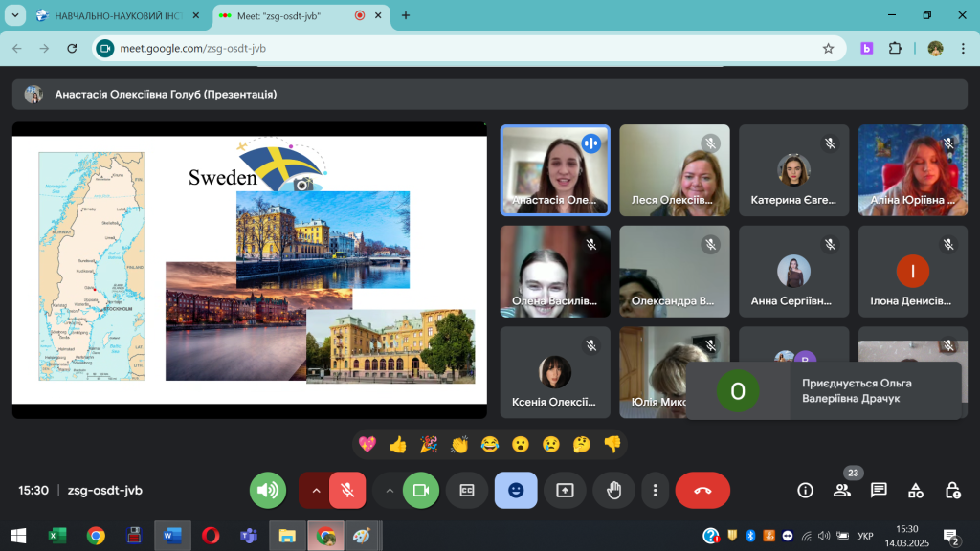The height and width of the screenshot is (551, 980).
Task: Leave the call with red hang-up button
Action: (x=702, y=491)
